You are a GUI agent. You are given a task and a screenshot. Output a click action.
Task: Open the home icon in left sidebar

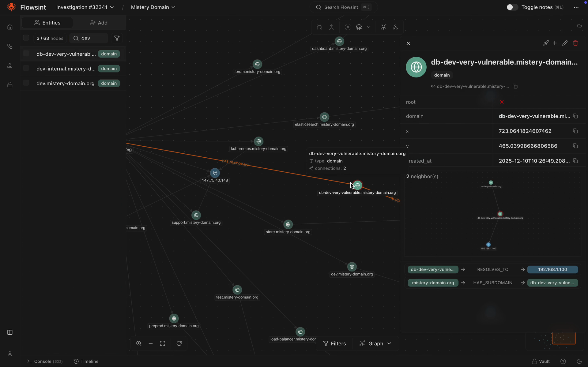pyautogui.click(x=10, y=27)
